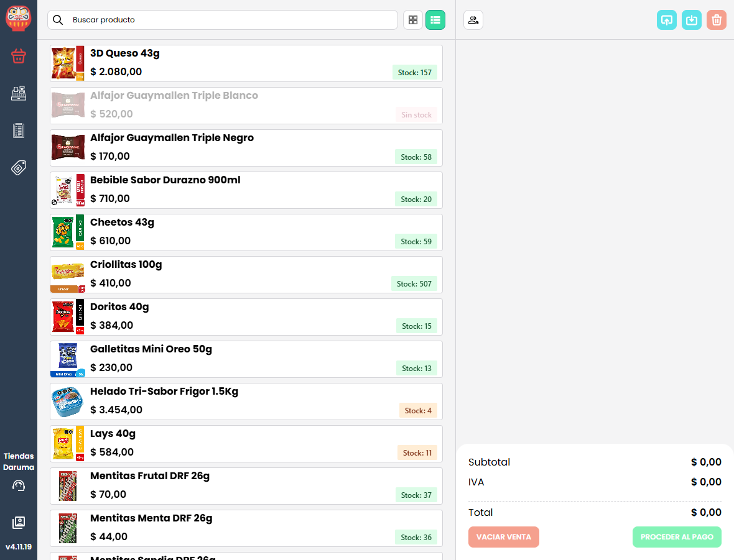Screen dimensions: 734x560
Task: Click the Helado Tri-Sabor Frigor image
Action: click(68, 402)
